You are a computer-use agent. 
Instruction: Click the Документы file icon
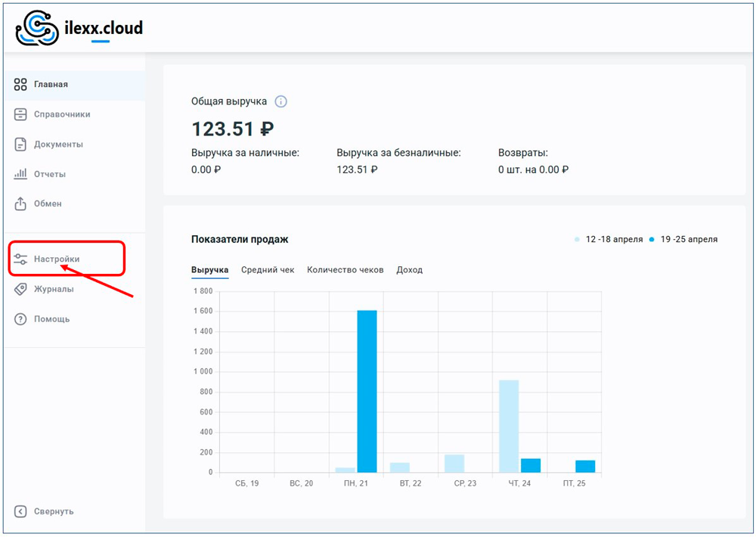pos(20,144)
